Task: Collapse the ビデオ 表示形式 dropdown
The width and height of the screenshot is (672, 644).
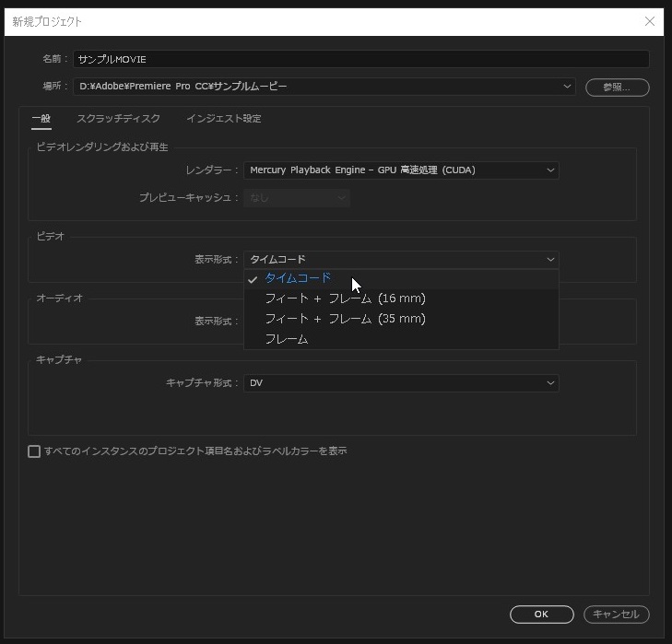Action: (x=401, y=260)
